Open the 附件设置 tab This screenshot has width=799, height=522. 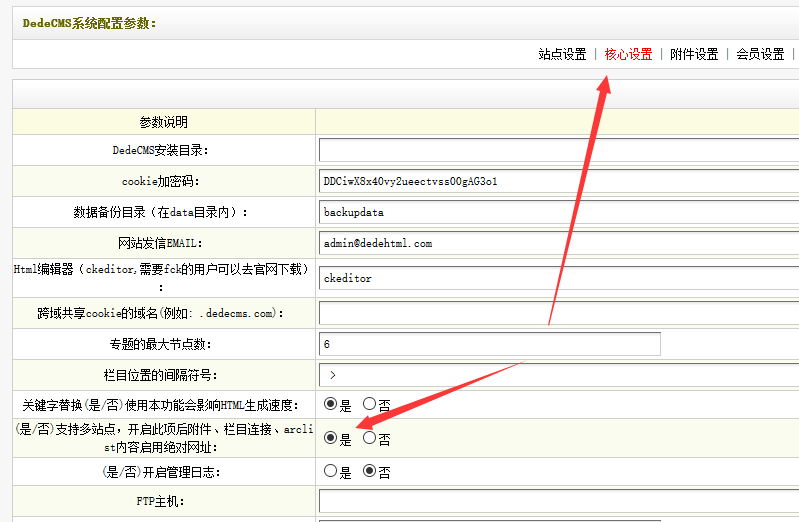[x=694, y=54]
